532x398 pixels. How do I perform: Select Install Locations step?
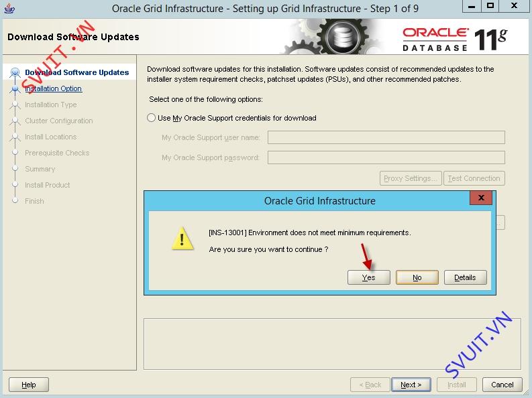click(x=51, y=137)
